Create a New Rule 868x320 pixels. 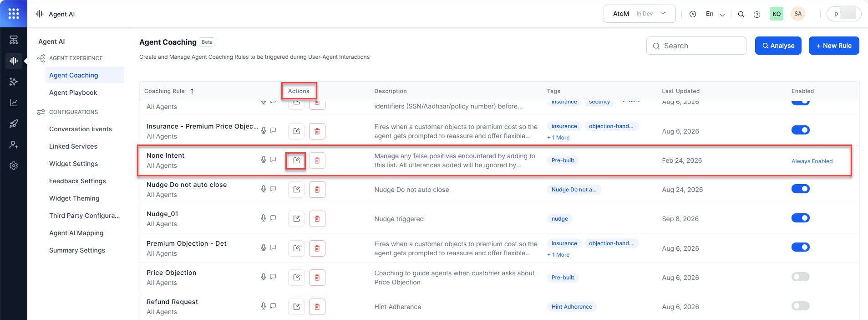(x=834, y=46)
